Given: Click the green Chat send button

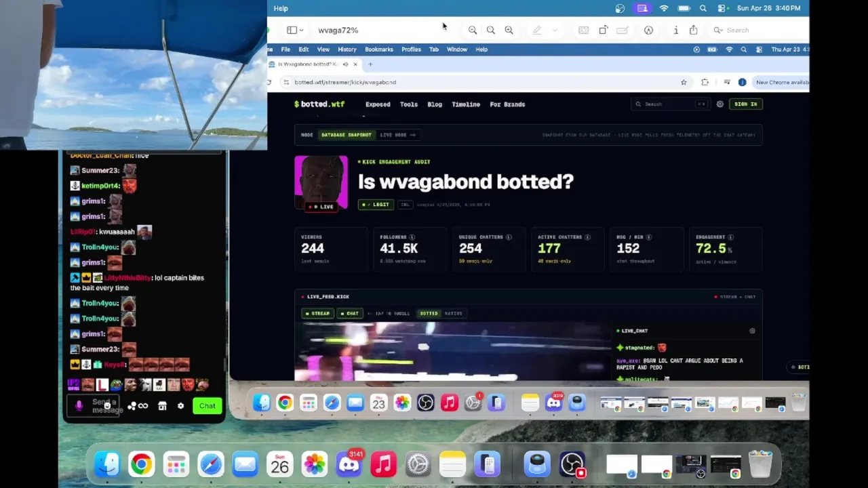Looking at the screenshot, I should point(207,406).
